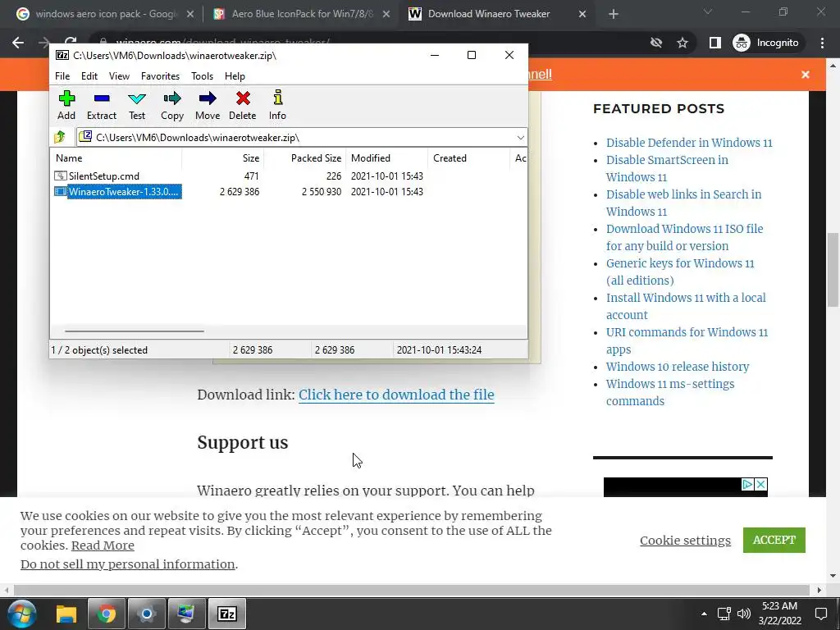
Task: Open the Tools menu in 7-Zip
Action: pos(202,76)
